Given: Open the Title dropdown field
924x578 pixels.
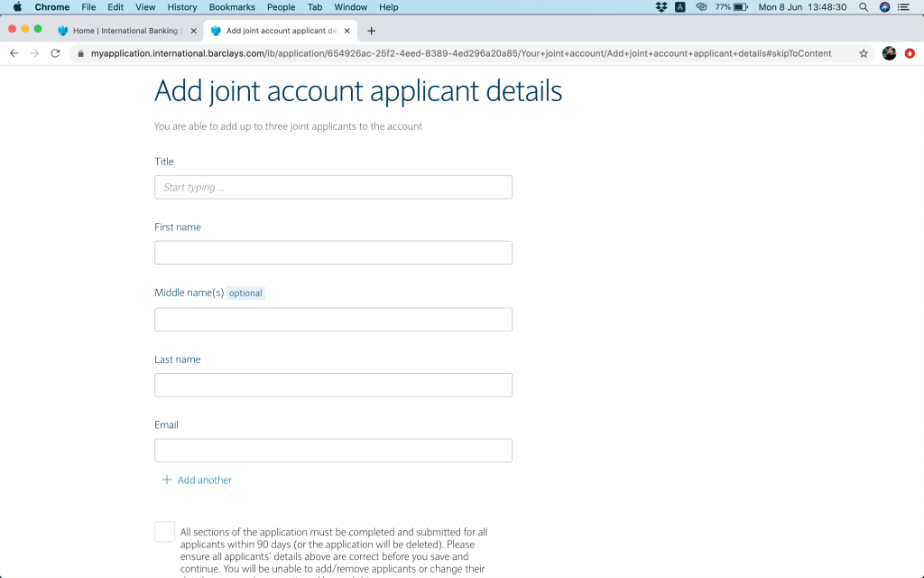Looking at the screenshot, I should 333,187.
